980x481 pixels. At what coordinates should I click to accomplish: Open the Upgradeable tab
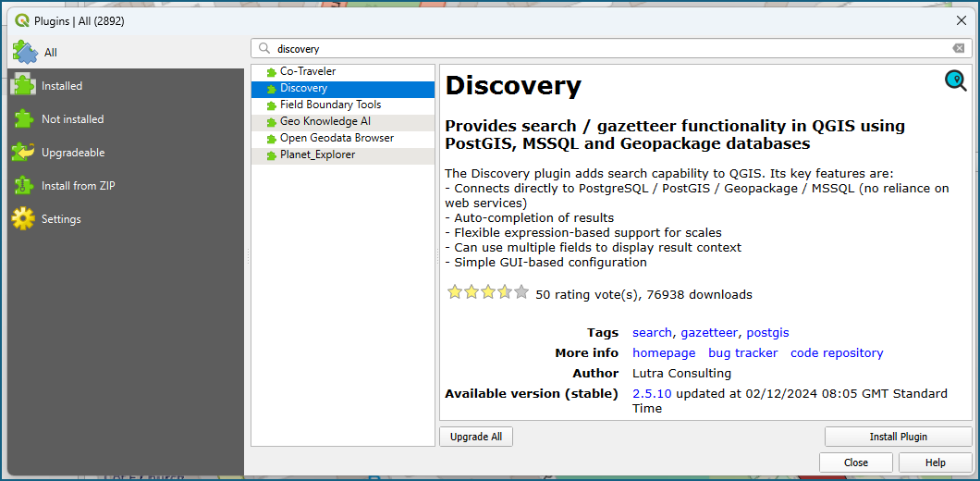click(x=126, y=153)
